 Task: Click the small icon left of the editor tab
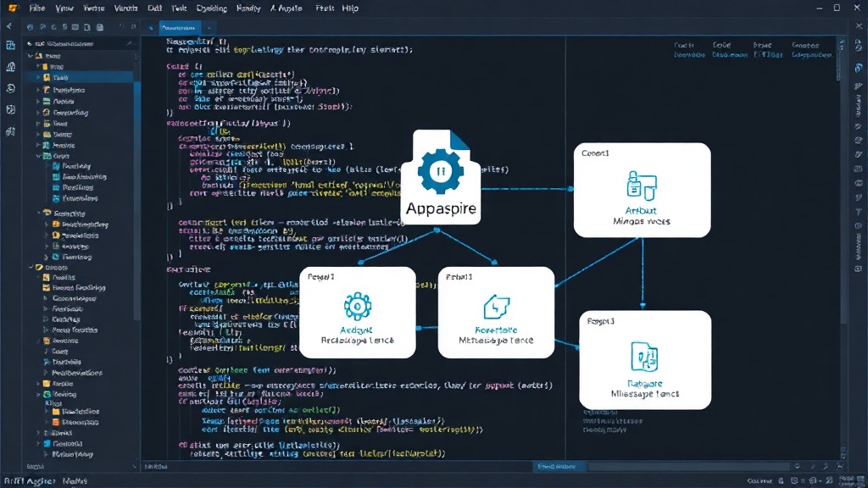151,28
